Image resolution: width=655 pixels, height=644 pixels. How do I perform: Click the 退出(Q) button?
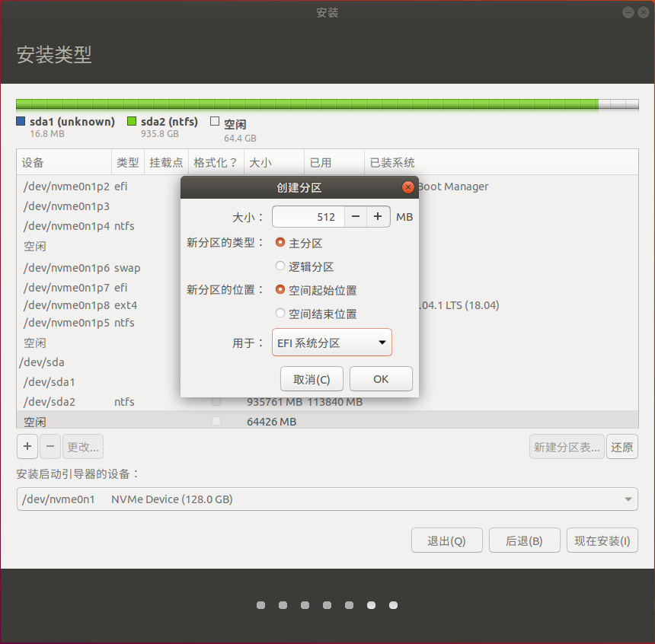(x=446, y=540)
